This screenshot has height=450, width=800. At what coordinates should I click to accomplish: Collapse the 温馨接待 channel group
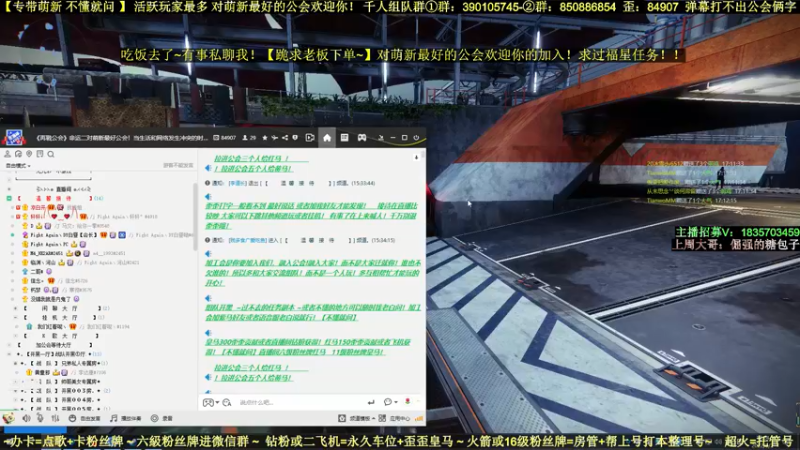pyautogui.click(x=9, y=198)
